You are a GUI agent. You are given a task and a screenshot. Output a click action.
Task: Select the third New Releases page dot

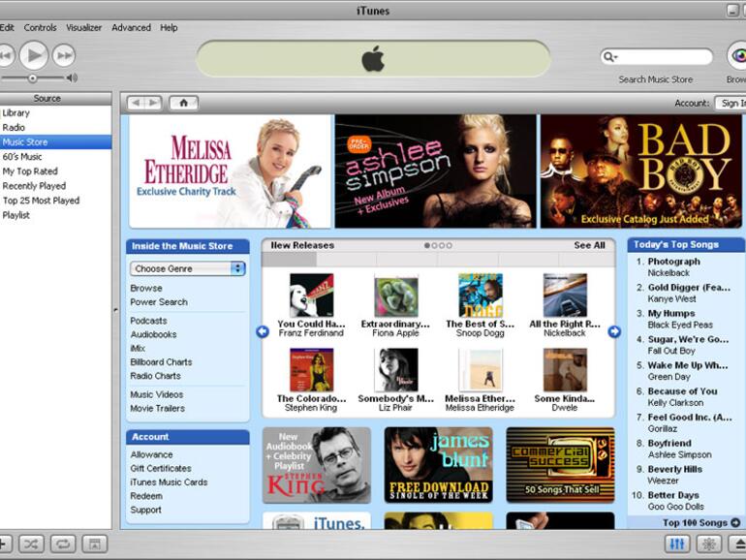pos(442,245)
